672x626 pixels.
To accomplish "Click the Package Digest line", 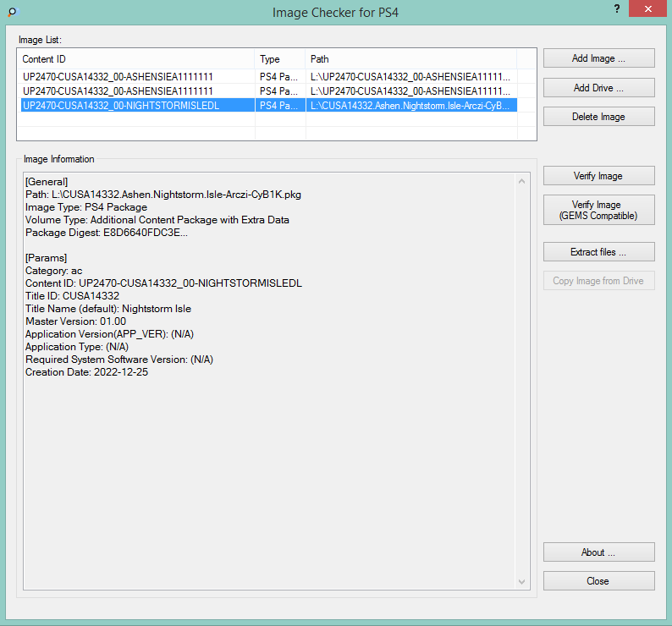I will point(107,233).
